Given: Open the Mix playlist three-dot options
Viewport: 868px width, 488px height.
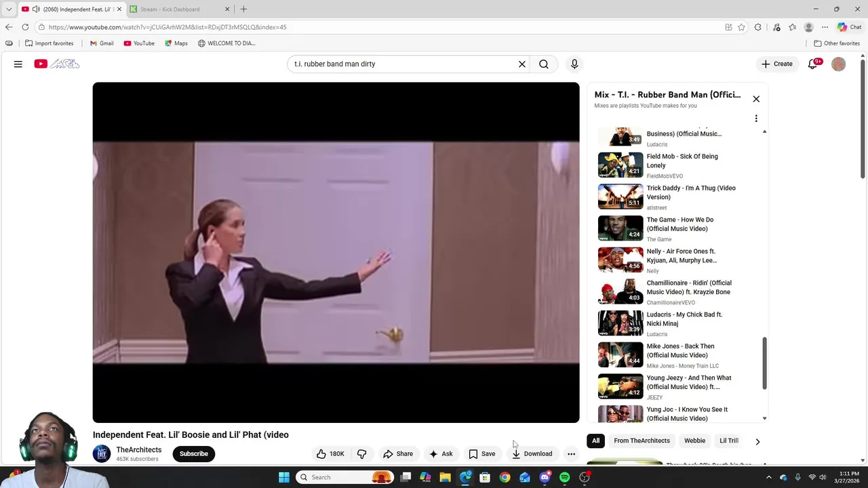Looking at the screenshot, I should tap(756, 119).
